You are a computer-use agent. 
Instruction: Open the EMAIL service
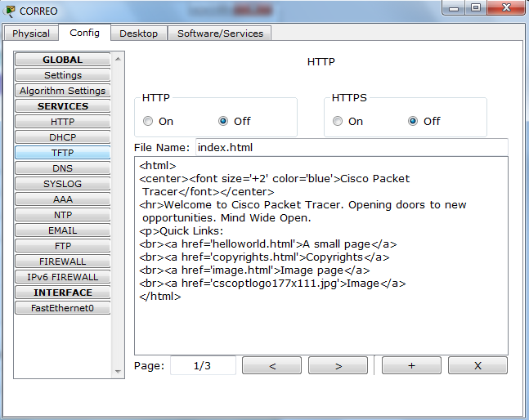(x=63, y=230)
